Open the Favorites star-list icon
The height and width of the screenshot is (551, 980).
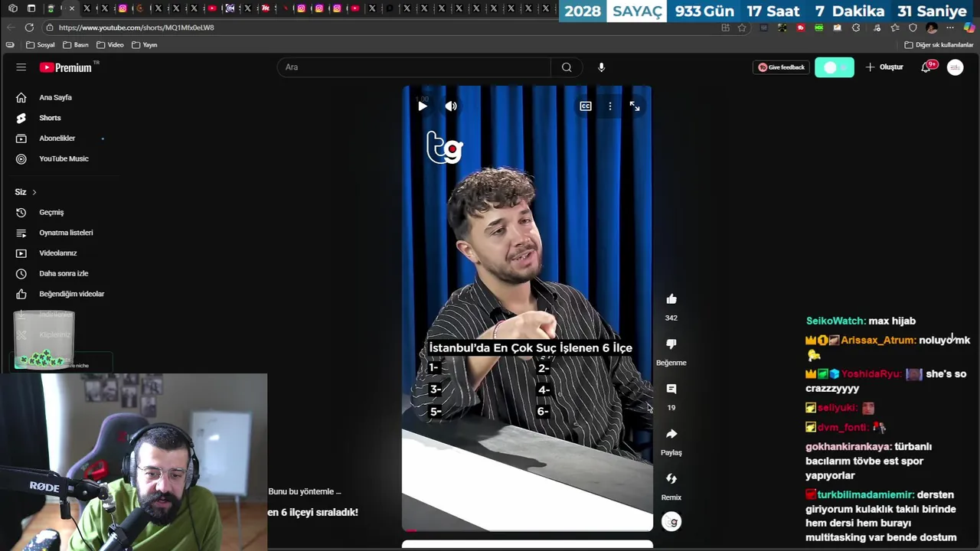pos(895,28)
